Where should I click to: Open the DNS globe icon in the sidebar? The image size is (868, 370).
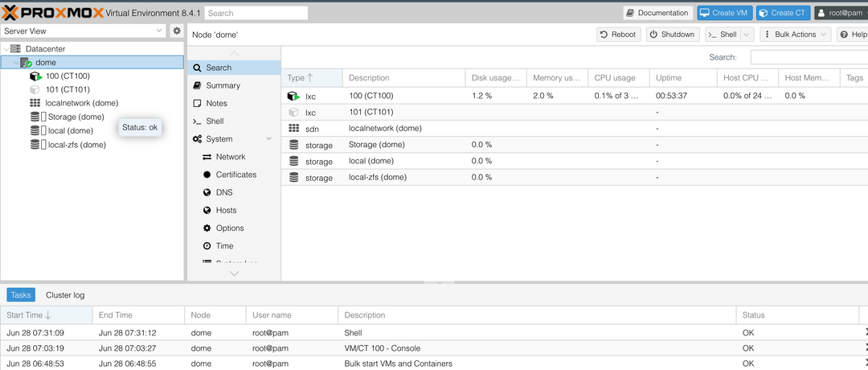click(207, 192)
